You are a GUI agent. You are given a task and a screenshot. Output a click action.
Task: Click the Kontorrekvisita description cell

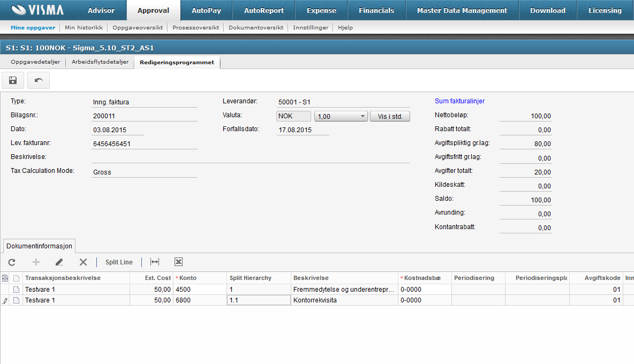[x=344, y=300]
